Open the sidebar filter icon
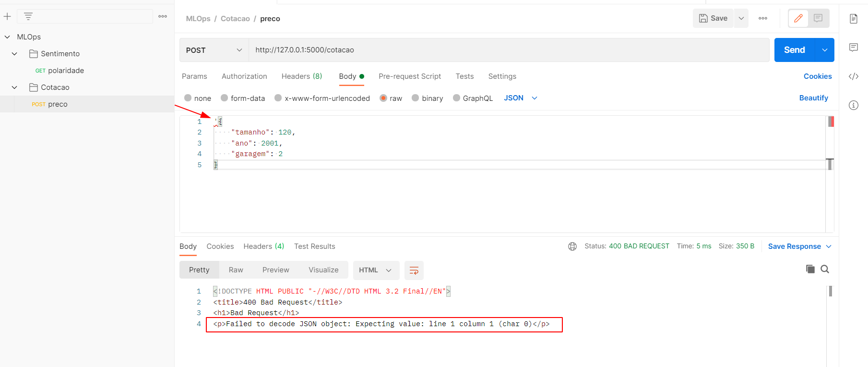 pos(28,16)
